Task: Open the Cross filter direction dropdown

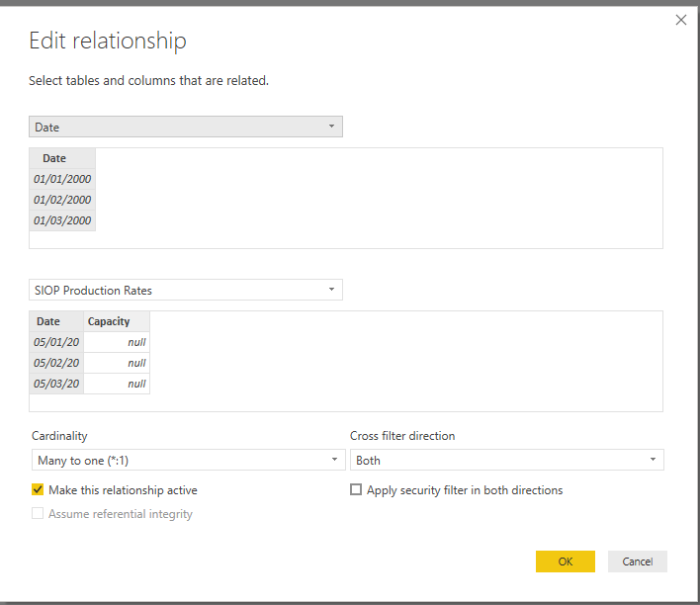Action: point(506,460)
